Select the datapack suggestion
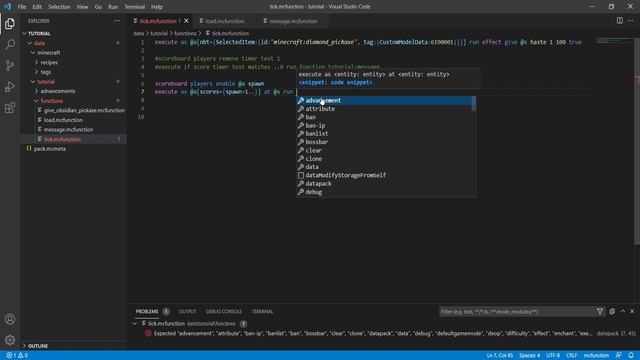This screenshot has height=360, width=640. (x=385, y=184)
